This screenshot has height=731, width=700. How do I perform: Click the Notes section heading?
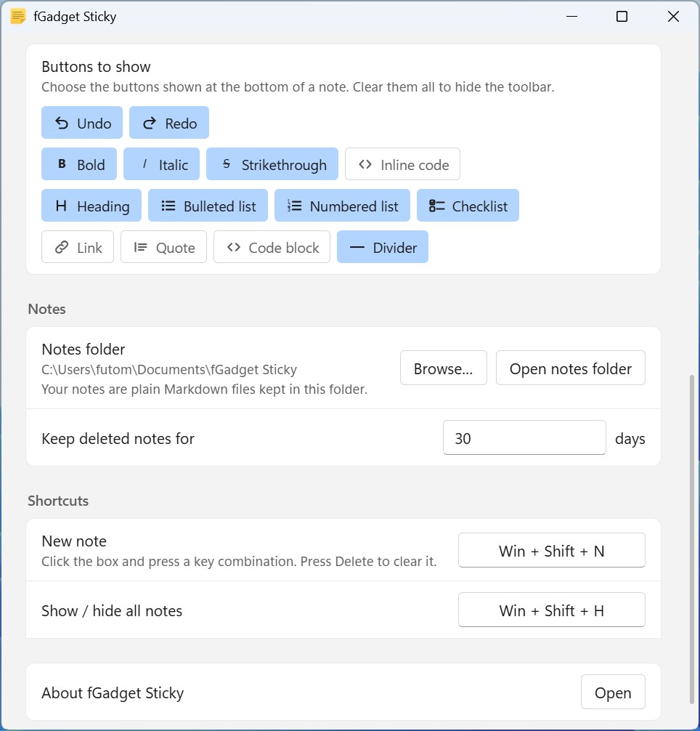click(46, 309)
